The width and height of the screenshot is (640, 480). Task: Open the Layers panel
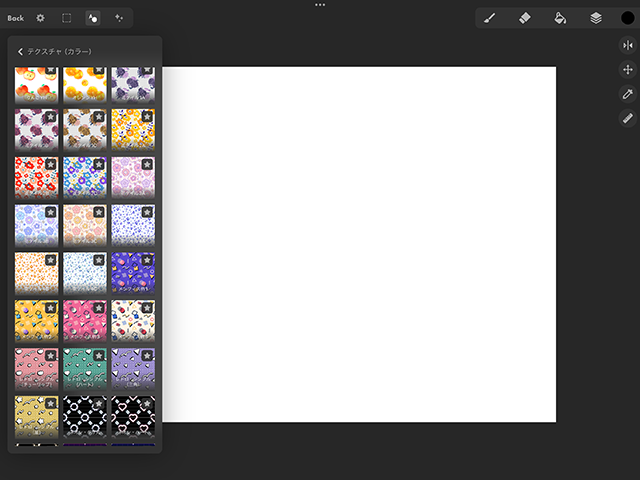595,18
